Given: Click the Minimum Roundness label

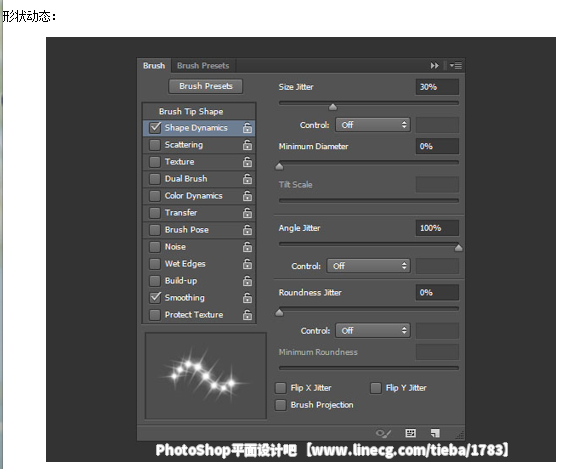Looking at the screenshot, I should [x=318, y=352].
